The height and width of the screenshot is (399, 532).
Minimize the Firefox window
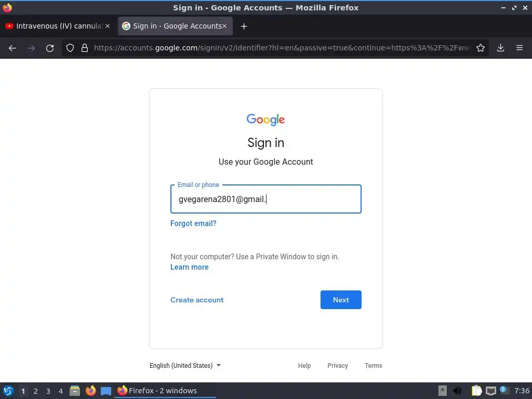point(503,7)
